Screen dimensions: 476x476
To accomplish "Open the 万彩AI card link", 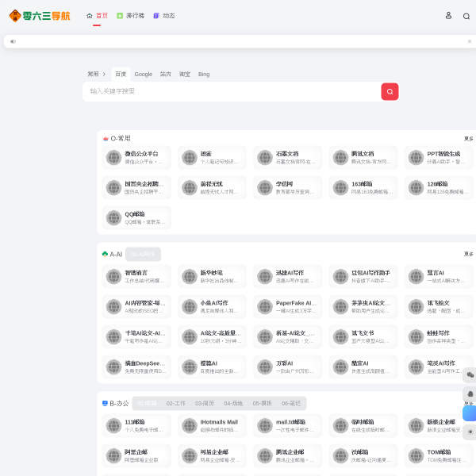I will (287, 367).
